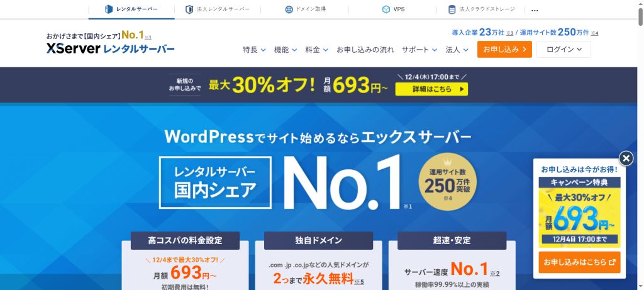The image size is (644, 290).
Task: Click the 超速・安定 card heading
Action: pos(452,240)
